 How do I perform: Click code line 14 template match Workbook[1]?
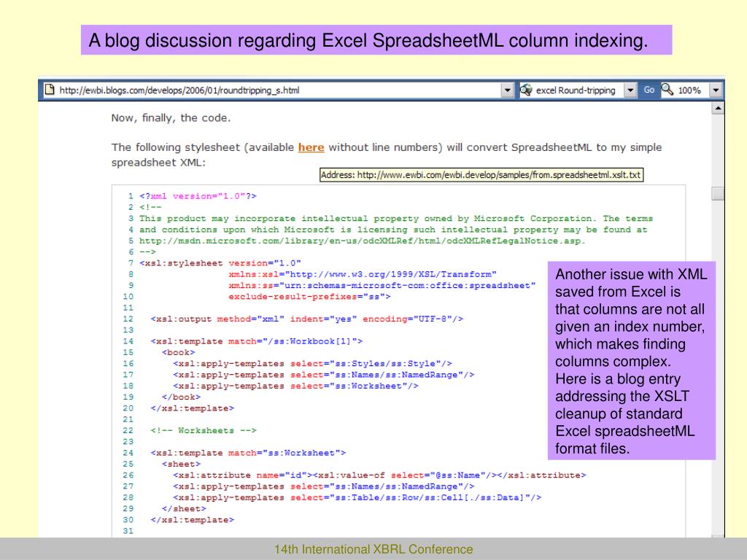point(257,341)
